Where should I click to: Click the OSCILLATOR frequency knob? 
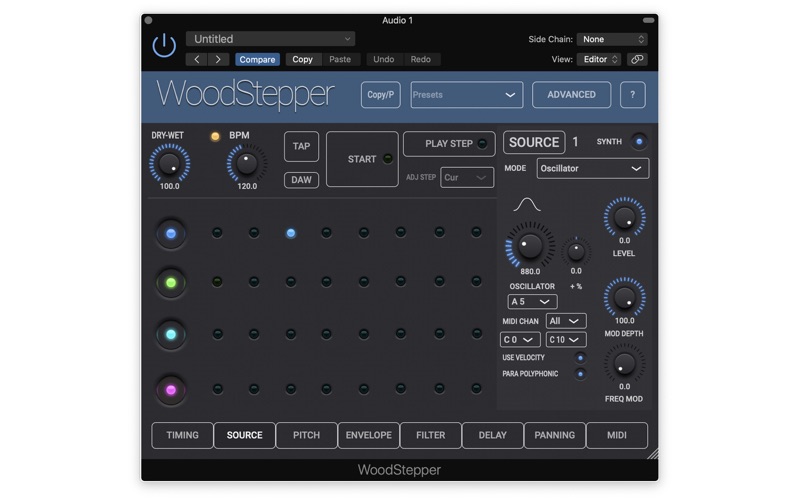coord(530,246)
